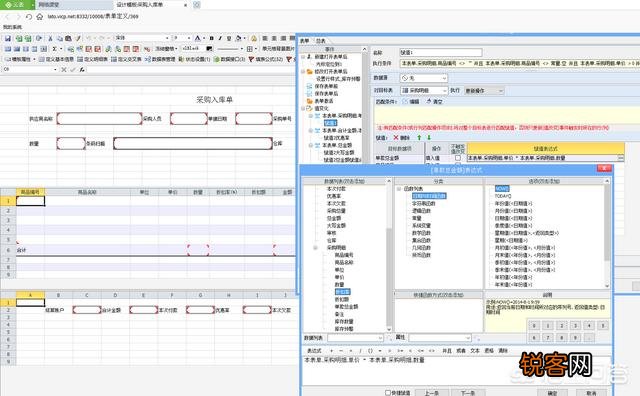
Task: Select the 字符串函数 category
Action: pyautogui.click(x=423, y=203)
